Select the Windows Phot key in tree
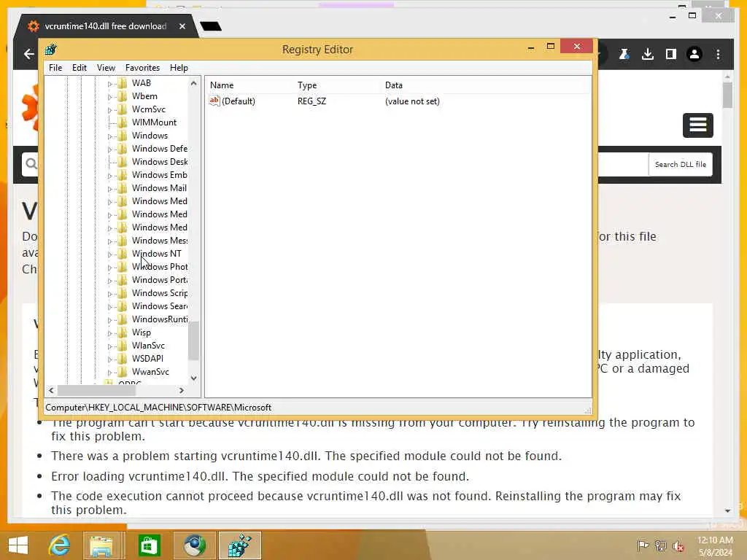The height and width of the screenshot is (560, 747). 160,267
